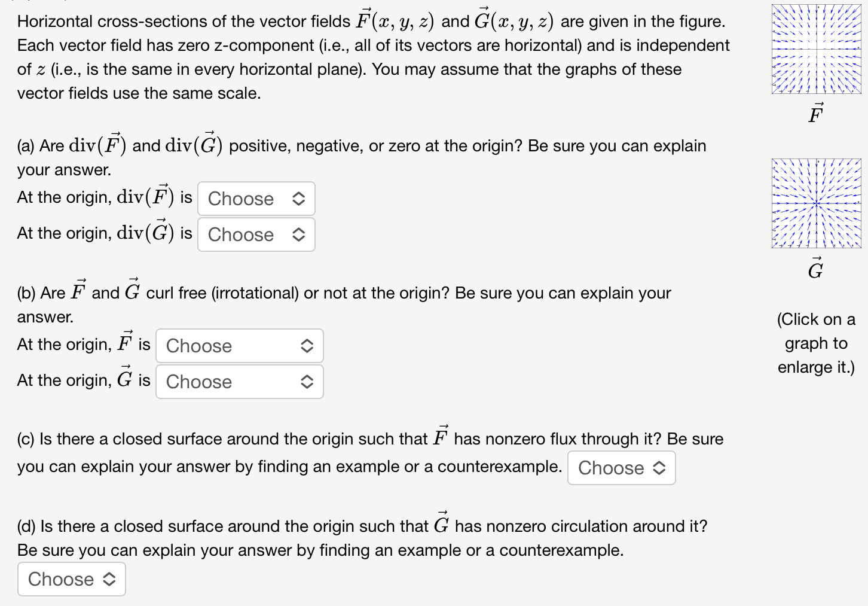This screenshot has width=868, height=606.
Task: Click the chevron on the div(F) selector
Action: pyautogui.click(x=299, y=199)
